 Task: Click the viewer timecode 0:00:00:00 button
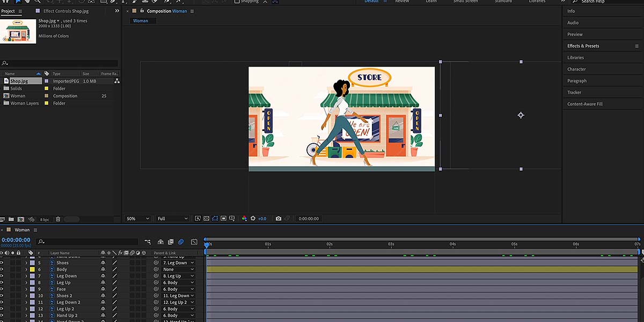pos(309,219)
